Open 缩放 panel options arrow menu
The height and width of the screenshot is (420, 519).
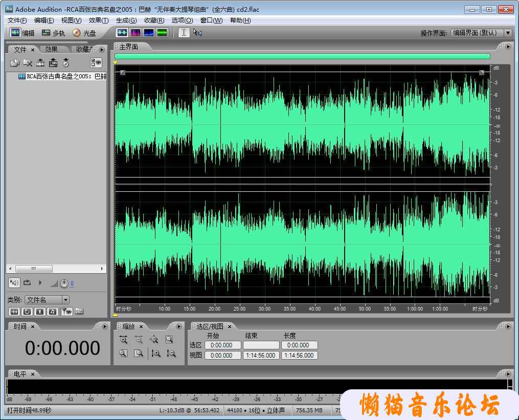(179, 326)
